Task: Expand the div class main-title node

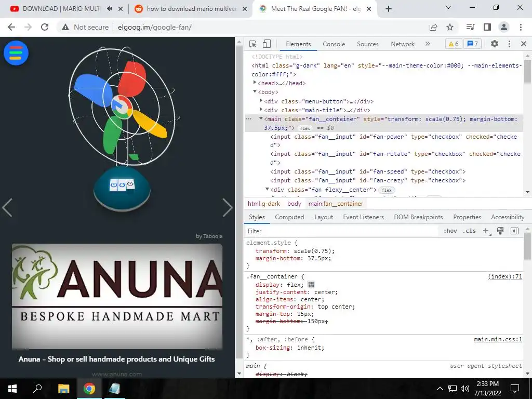Action: point(261,110)
